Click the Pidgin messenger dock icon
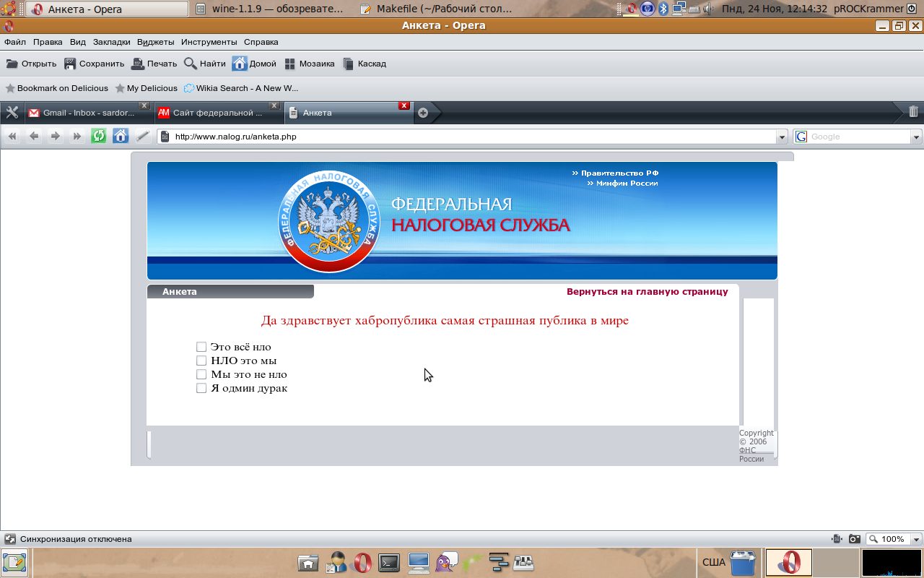 (x=446, y=562)
